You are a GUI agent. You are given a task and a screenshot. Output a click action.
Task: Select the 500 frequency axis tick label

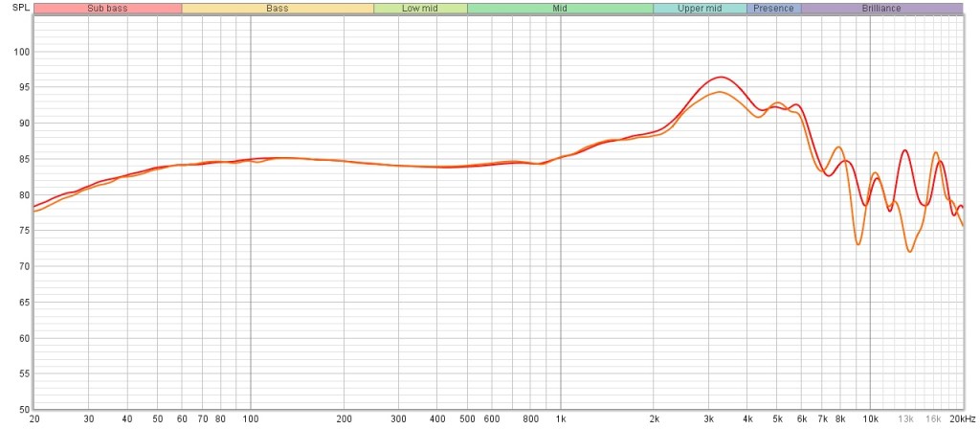(467, 419)
